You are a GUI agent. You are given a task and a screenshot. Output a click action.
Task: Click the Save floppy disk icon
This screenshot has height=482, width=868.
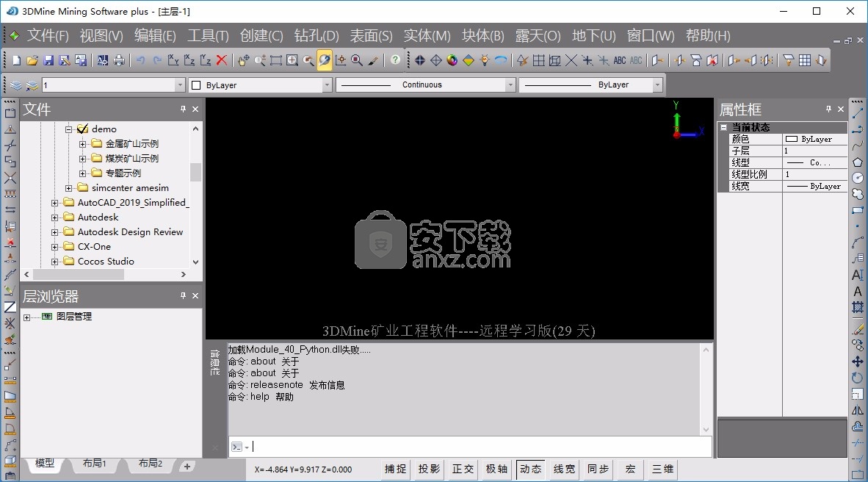coord(48,60)
